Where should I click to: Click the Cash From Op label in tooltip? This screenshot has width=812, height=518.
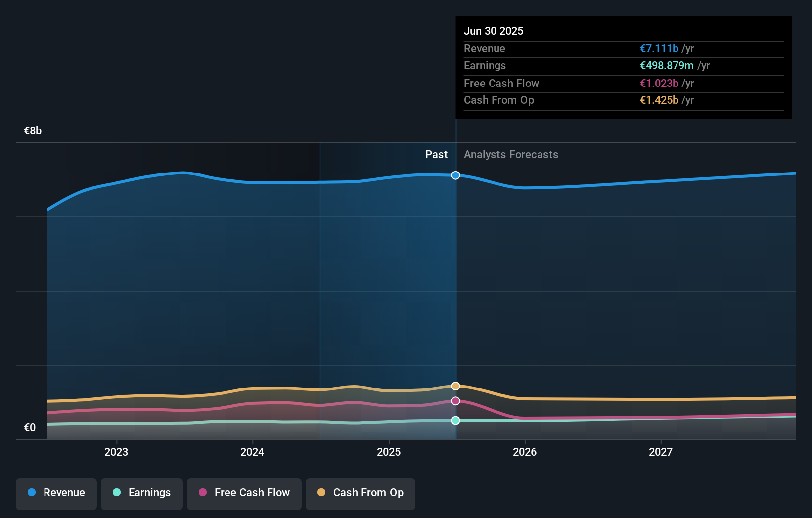click(x=499, y=100)
